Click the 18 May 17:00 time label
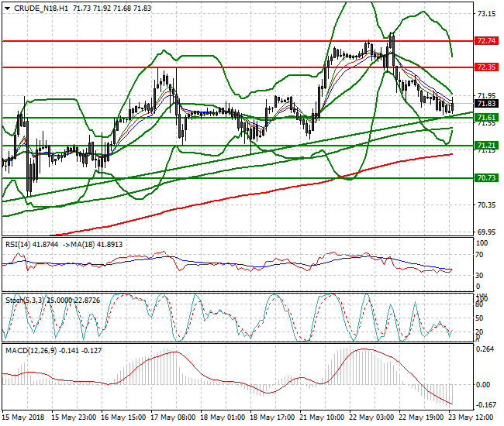 (273, 417)
